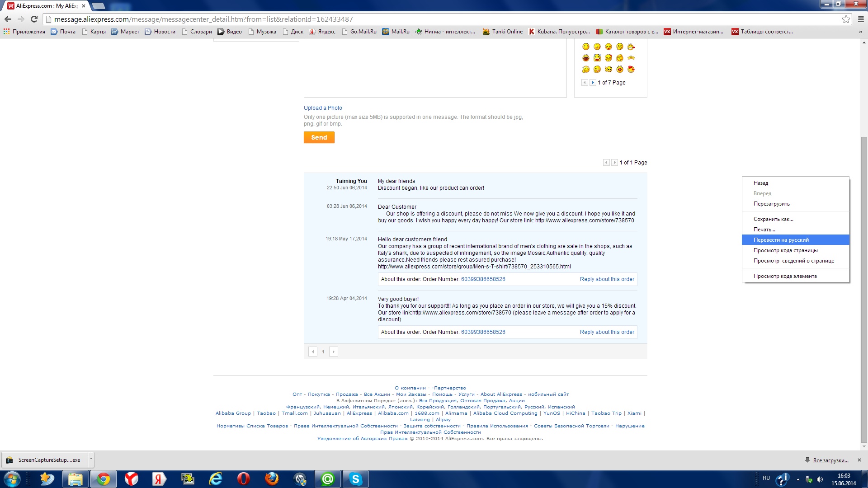
Task: Choose Перезагрузить in the context menu
Action: [796, 204]
